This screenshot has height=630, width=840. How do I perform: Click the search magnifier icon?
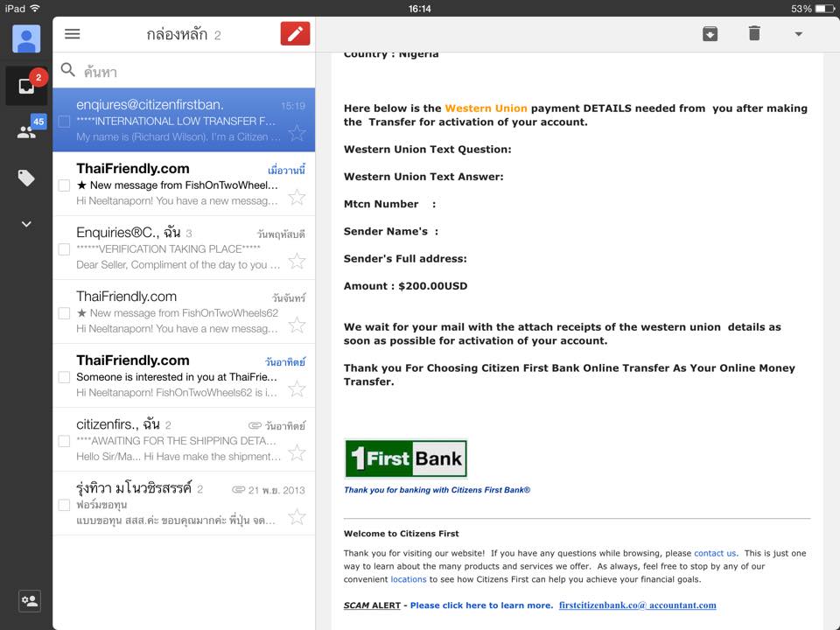point(67,70)
